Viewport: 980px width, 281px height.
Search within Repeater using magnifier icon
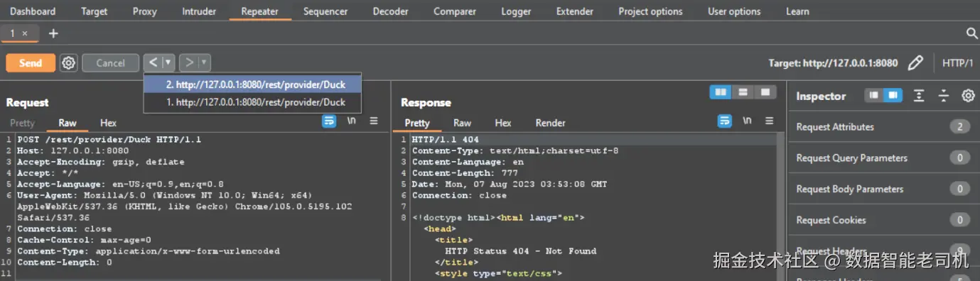click(972, 33)
